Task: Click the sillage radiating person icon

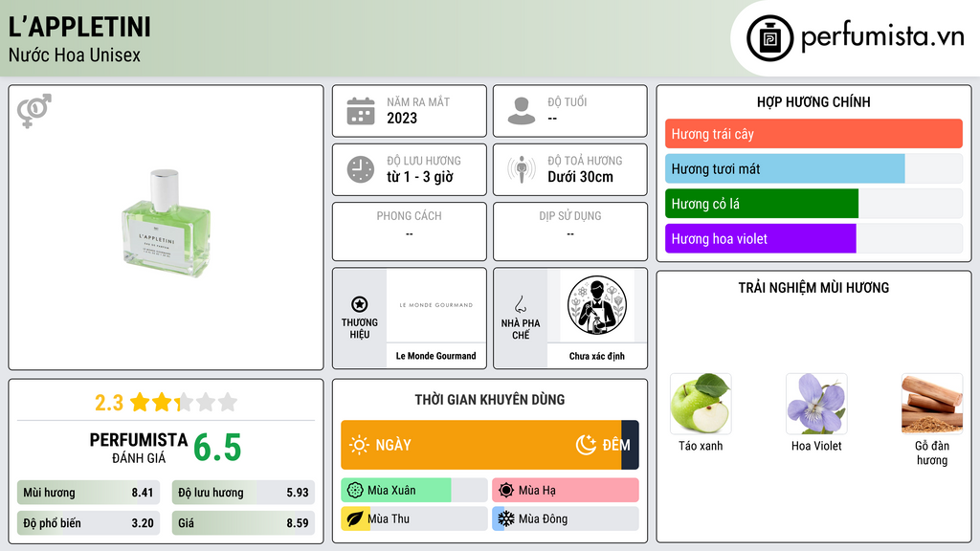Action: (x=522, y=169)
